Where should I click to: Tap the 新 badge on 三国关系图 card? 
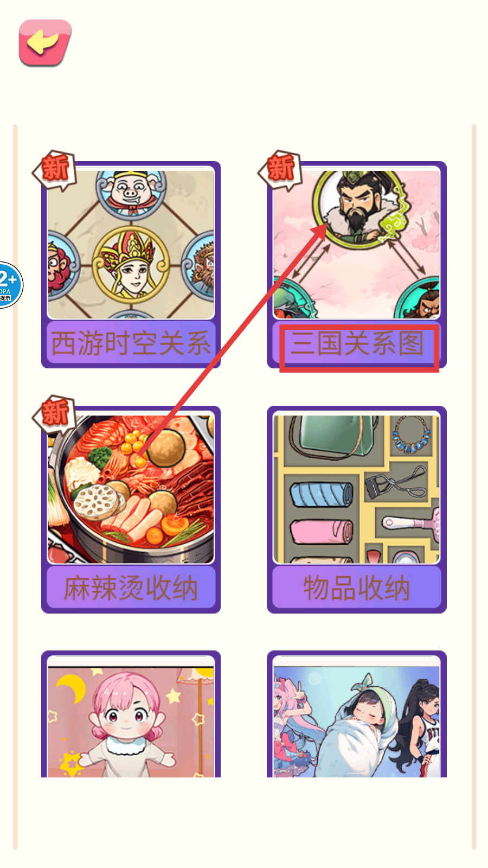tap(280, 169)
